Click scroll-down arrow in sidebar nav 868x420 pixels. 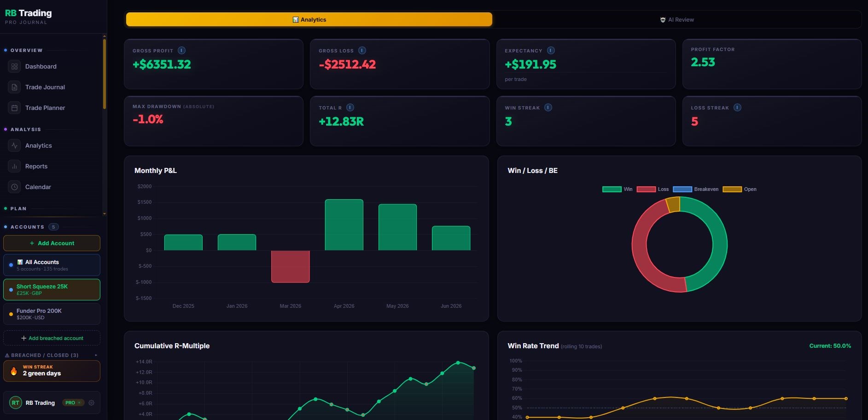105,213
